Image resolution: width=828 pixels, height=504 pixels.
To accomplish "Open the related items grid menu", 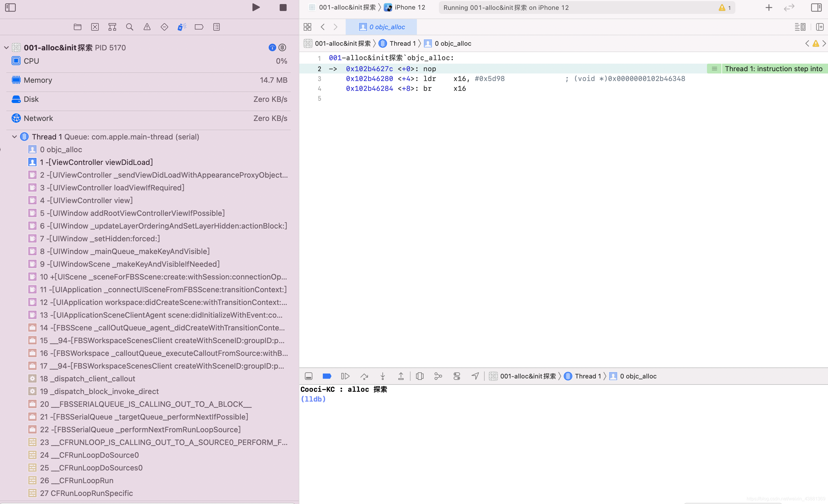I will pos(307,27).
